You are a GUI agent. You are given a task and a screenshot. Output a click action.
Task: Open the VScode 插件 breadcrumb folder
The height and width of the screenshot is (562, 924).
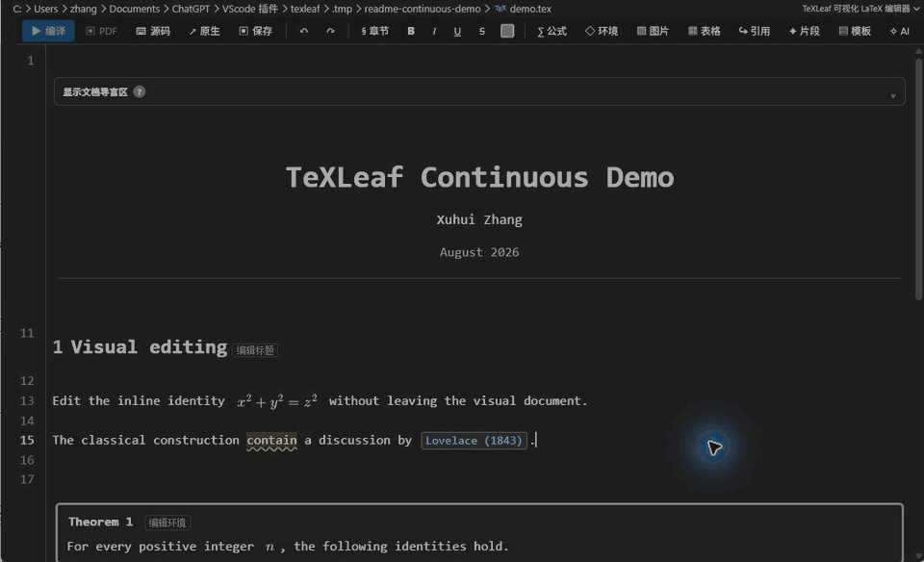tap(250, 9)
